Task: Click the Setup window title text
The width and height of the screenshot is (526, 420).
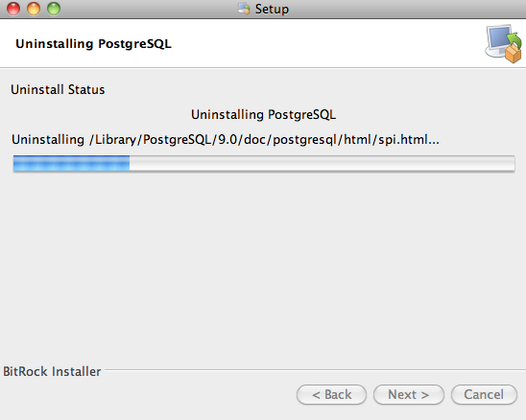Action: click(x=272, y=9)
